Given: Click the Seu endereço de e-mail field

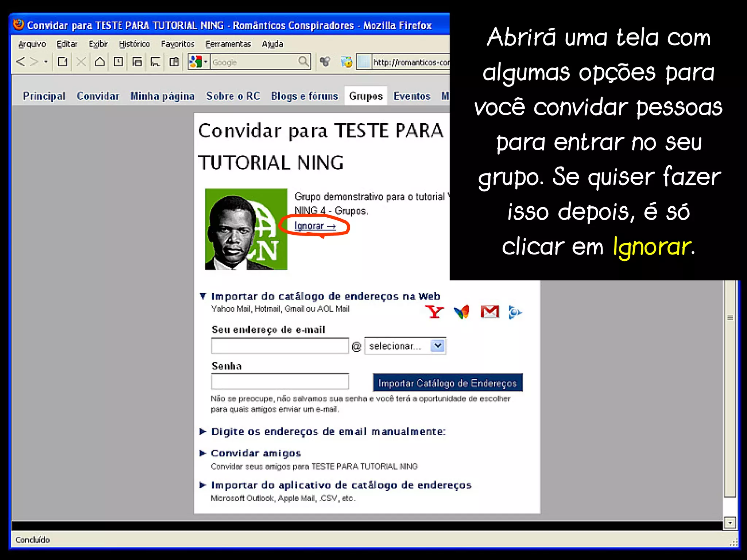Looking at the screenshot, I should tap(280, 346).
